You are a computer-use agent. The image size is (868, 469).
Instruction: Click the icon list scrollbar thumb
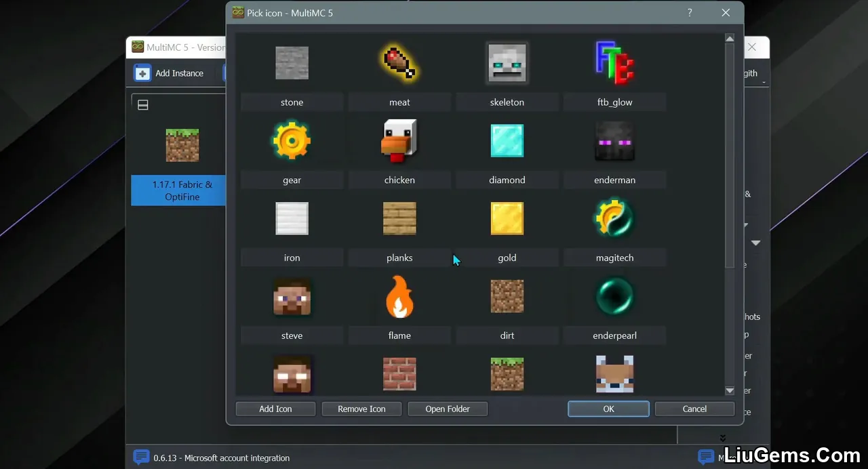coord(730,156)
